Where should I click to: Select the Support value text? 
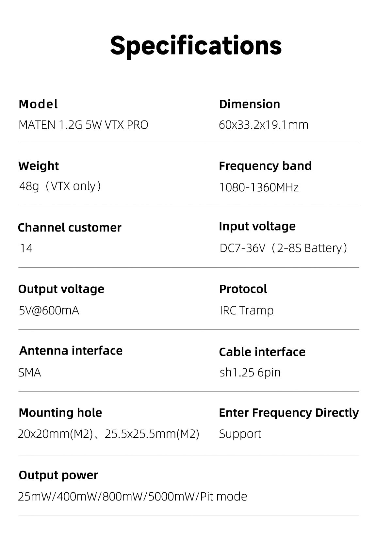tap(240, 434)
